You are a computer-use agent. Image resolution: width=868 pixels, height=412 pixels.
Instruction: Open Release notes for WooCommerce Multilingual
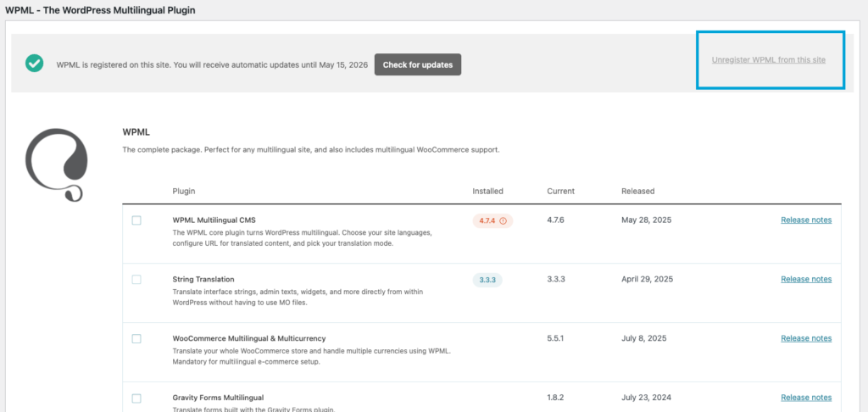click(x=806, y=338)
